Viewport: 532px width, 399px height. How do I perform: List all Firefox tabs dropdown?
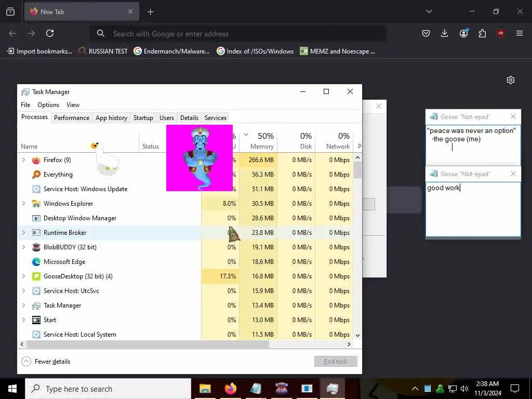pos(429,11)
